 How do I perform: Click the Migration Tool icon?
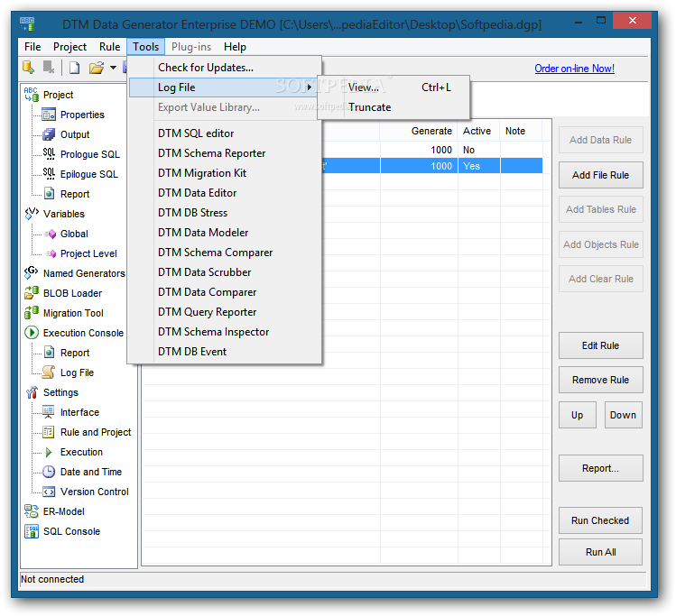32,312
